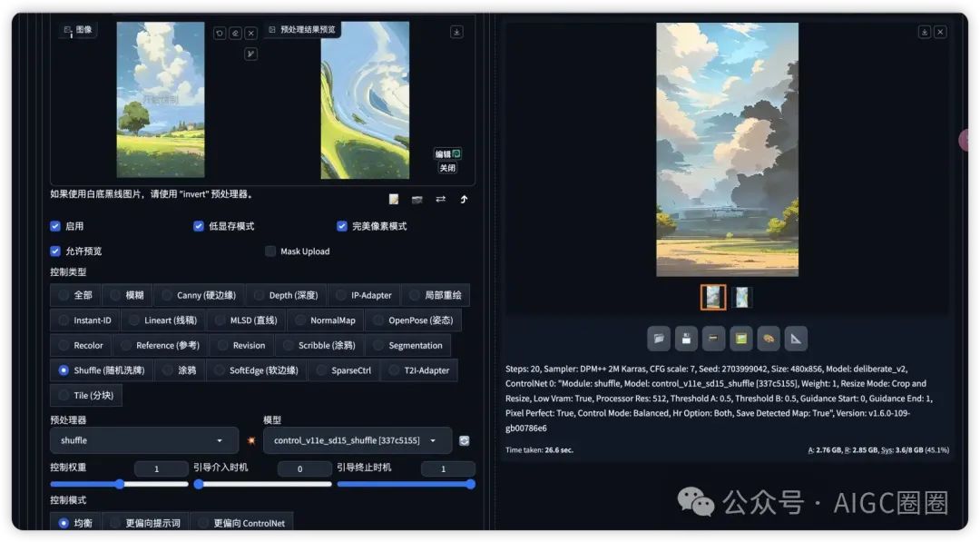Click the 编辑 button on the preview
The height and width of the screenshot is (542, 980).
point(446,153)
